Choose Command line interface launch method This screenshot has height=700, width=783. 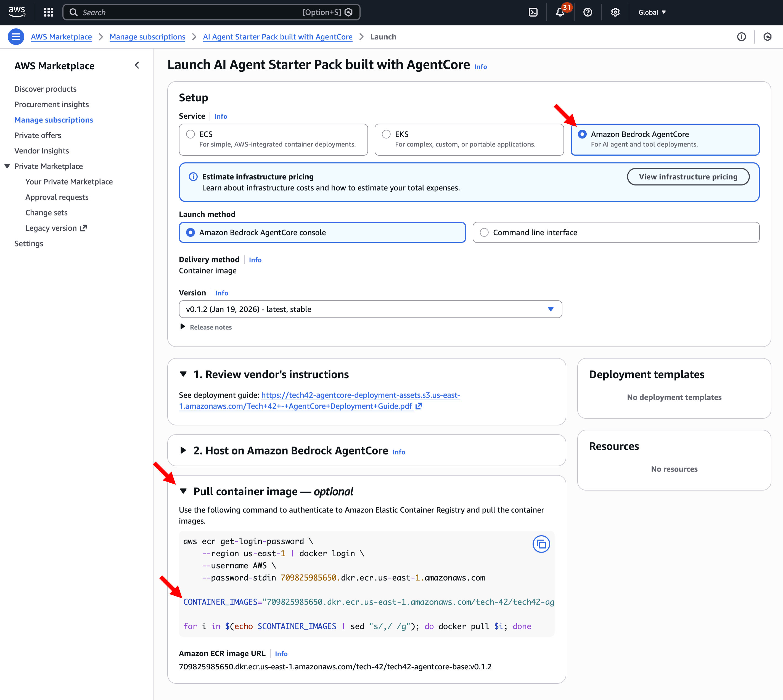tap(484, 232)
